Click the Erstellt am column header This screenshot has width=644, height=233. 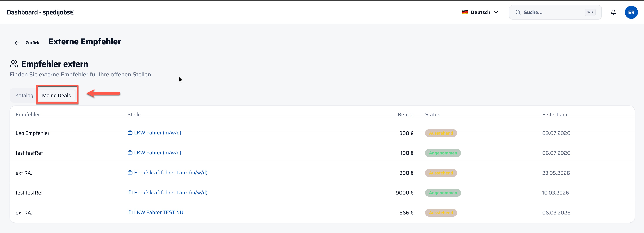(555, 114)
